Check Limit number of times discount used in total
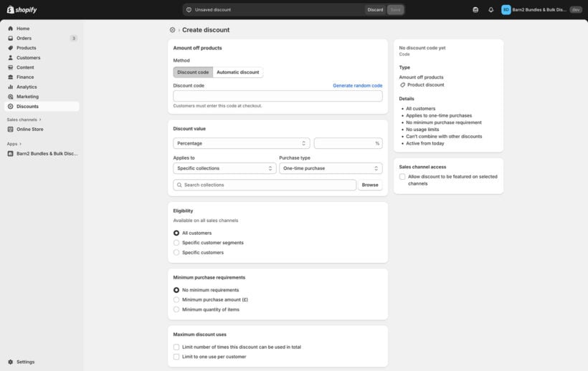 pos(176,347)
